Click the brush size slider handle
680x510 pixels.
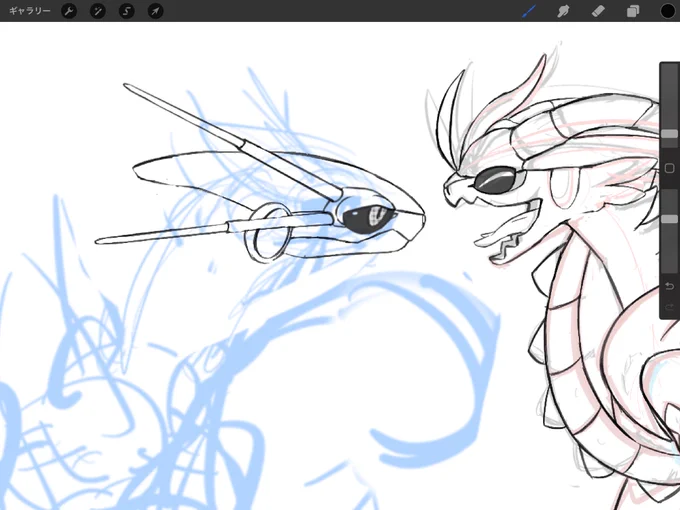(670, 134)
